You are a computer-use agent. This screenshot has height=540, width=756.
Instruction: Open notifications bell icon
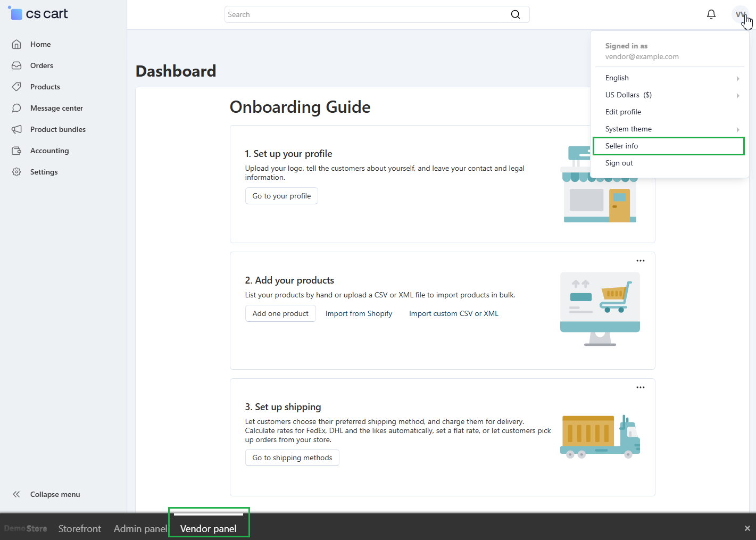711,14
